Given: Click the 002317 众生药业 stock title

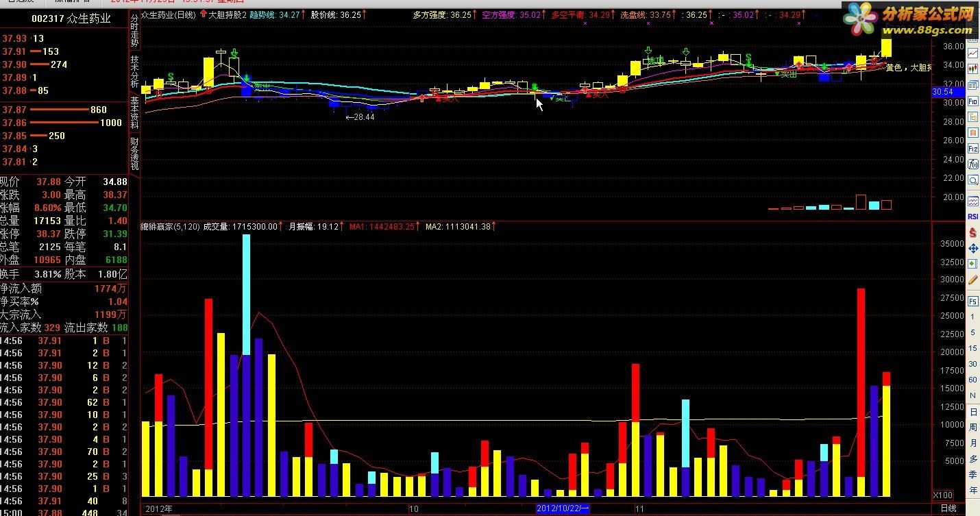Looking at the screenshot, I should [x=71, y=19].
